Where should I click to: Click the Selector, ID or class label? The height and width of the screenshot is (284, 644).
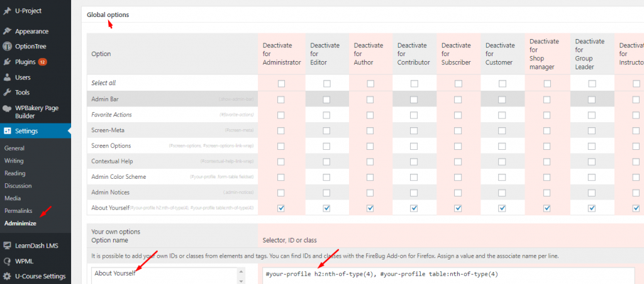pyautogui.click(x=289, y=240)
